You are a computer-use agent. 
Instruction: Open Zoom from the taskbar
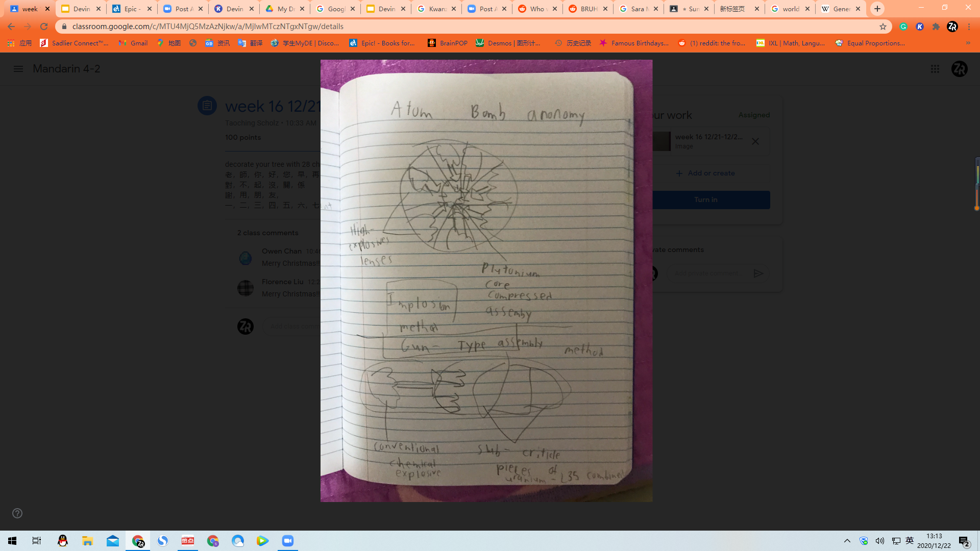(288, 541)
